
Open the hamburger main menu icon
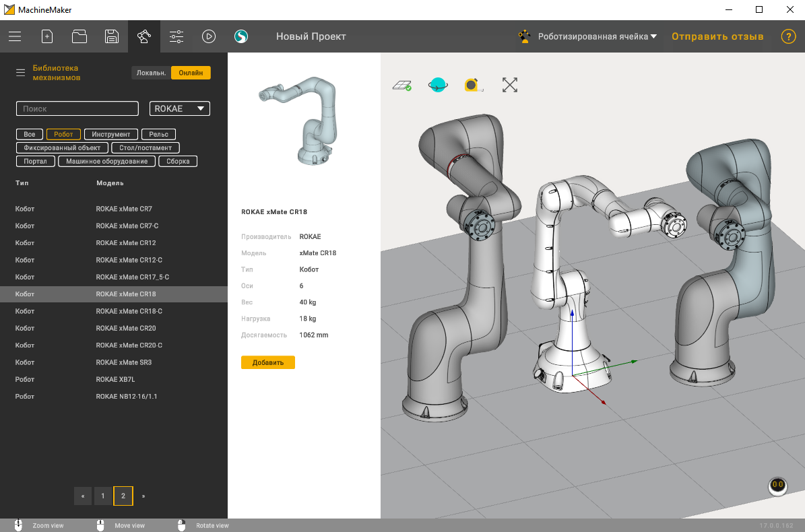coord(15,36)
